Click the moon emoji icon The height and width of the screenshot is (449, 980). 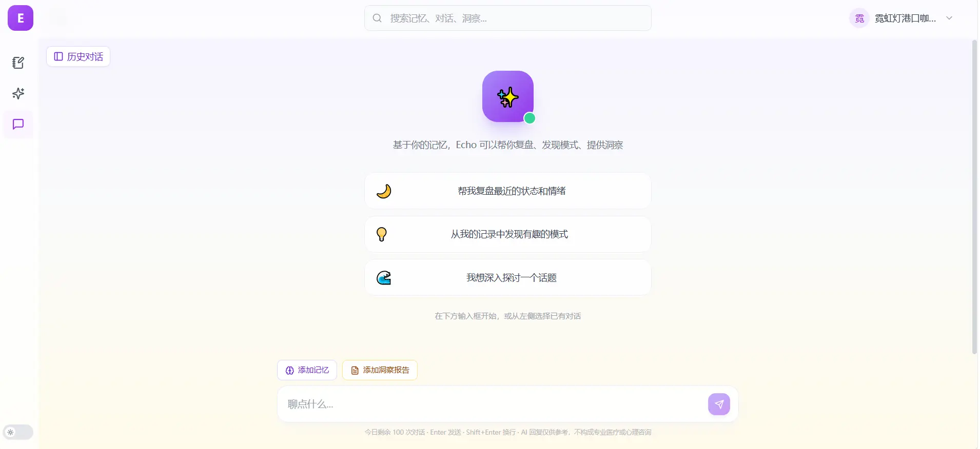coord(384,191)
